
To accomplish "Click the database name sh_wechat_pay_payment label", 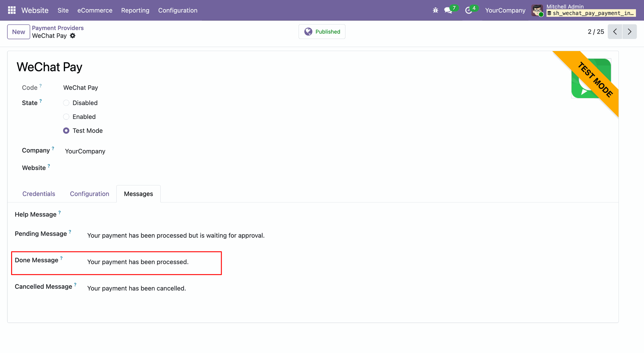I will point(591,13).
